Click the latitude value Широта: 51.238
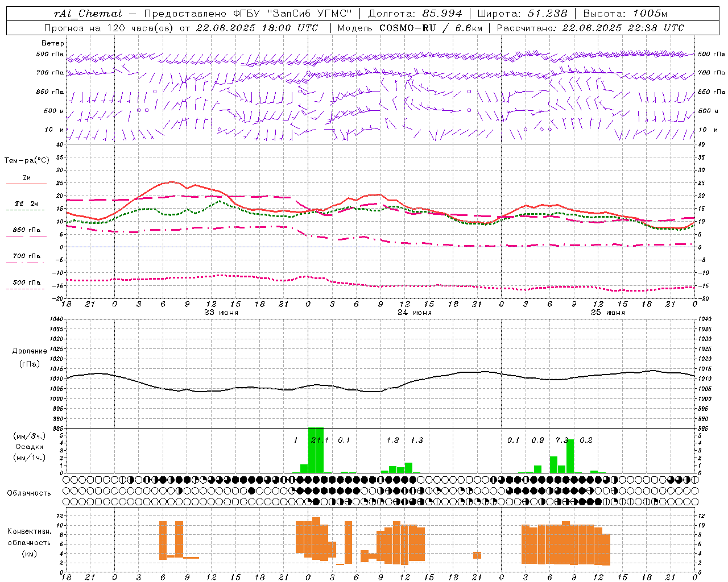The image size is (728, 582). (522, 14)
